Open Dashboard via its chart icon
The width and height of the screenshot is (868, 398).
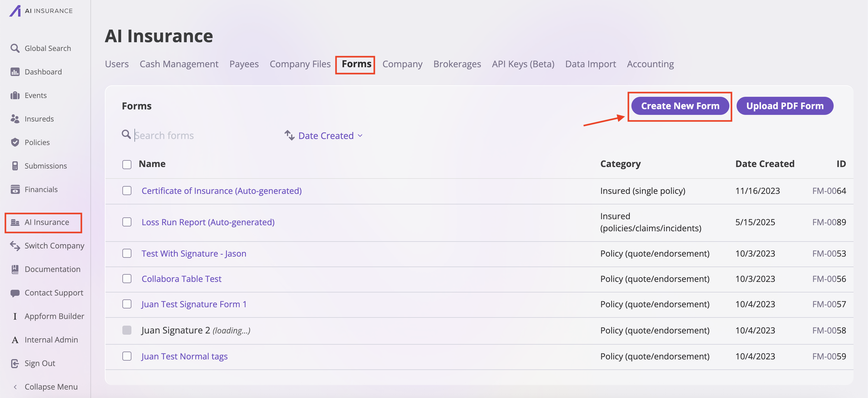(x=14, y=72)
